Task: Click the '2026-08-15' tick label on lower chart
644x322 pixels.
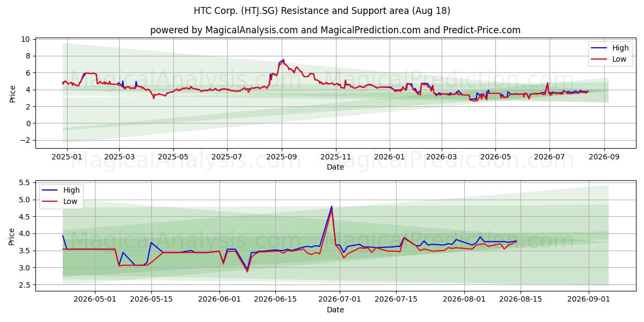Action: (521, 300)
